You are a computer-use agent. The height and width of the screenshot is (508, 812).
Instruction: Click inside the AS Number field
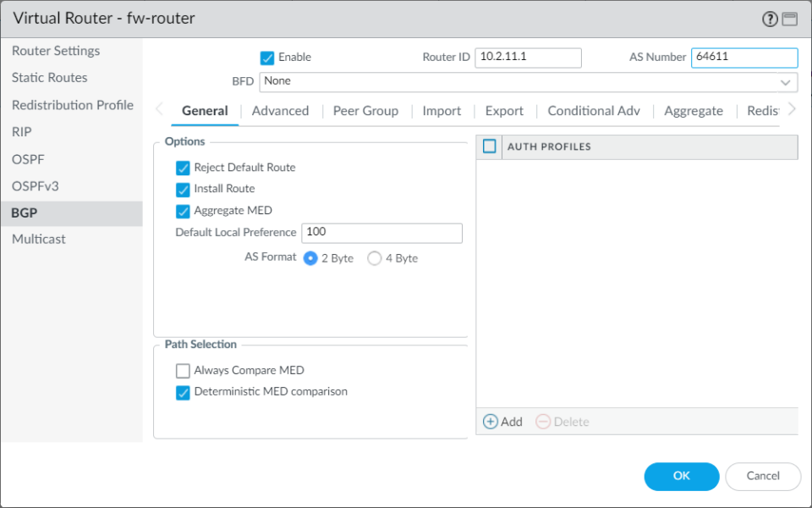point(744,58)
